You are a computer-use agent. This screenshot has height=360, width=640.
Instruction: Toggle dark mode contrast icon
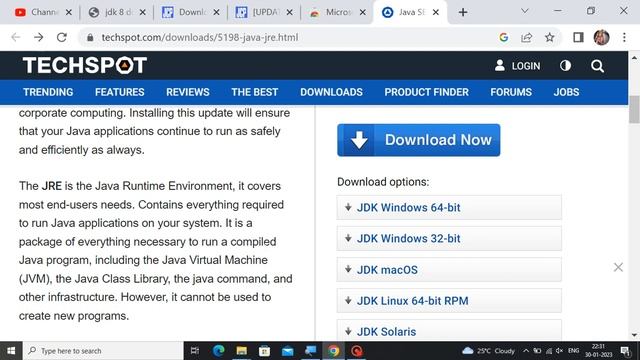pos(565,66)
